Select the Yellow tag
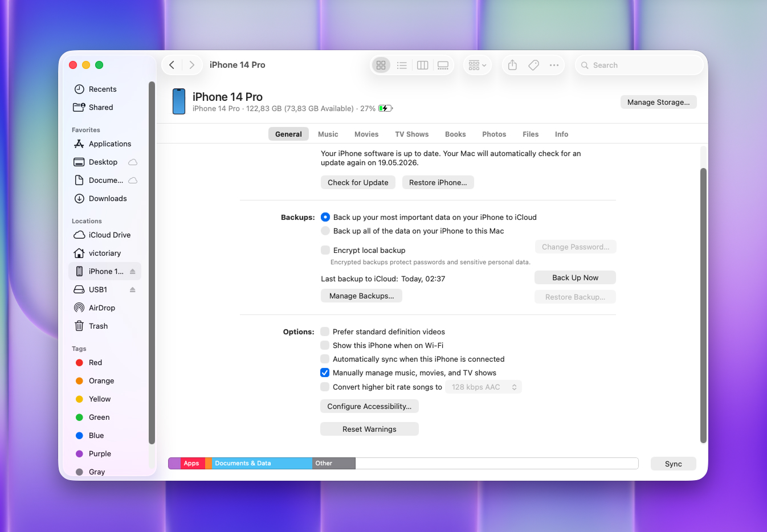This screenshot has height=532, width=767. (x=105, y=399)
